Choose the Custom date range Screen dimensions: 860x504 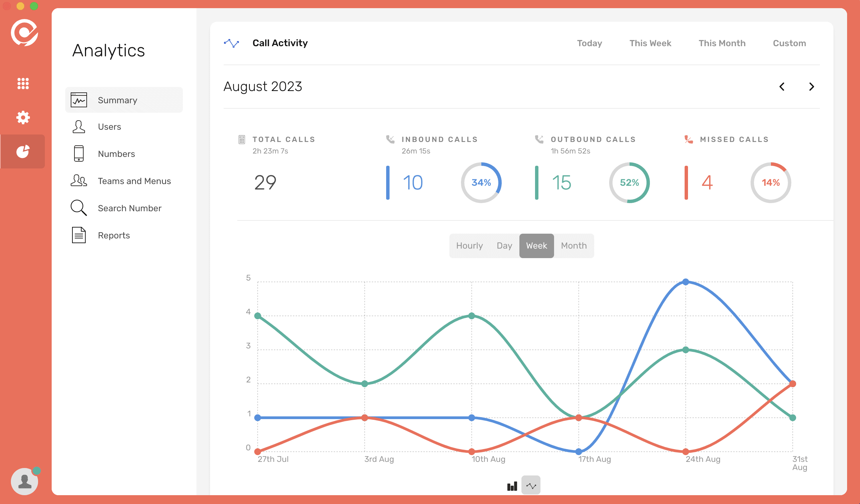[x=789, y=43]
